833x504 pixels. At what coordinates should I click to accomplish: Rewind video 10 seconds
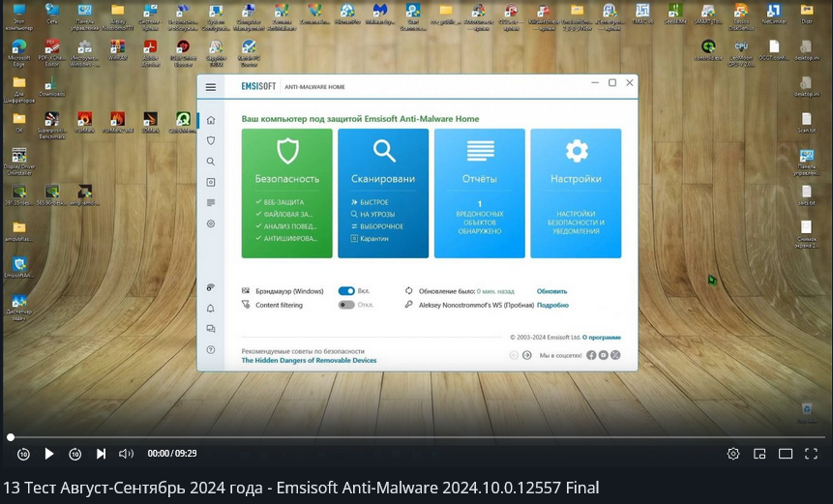pyautogui.click(x=23, y=454)
